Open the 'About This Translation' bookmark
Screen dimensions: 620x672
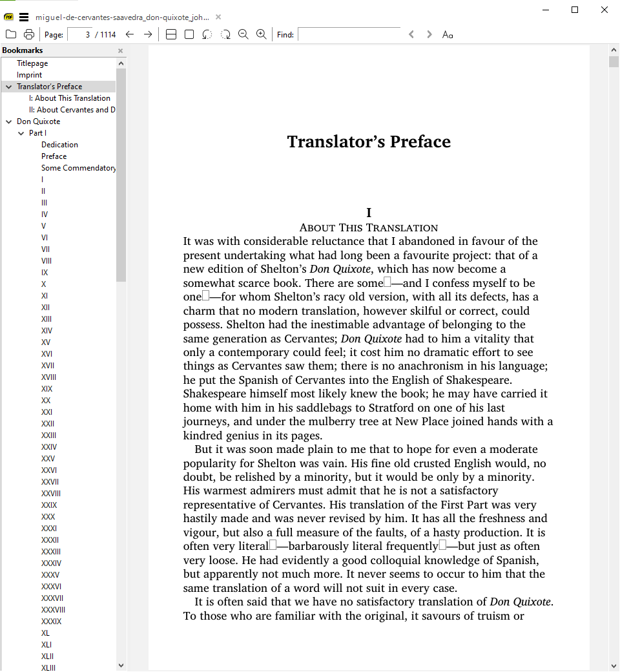pos(70,98)
